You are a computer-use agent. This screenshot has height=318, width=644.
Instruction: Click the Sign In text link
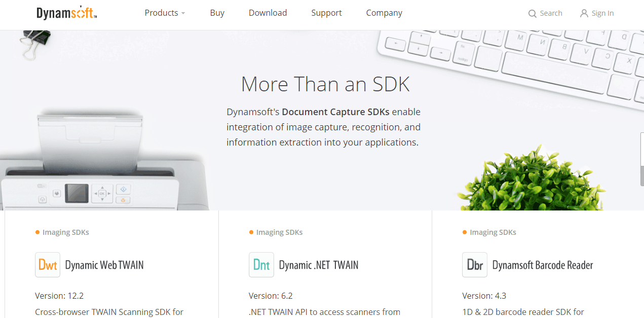tap(602, 13)
